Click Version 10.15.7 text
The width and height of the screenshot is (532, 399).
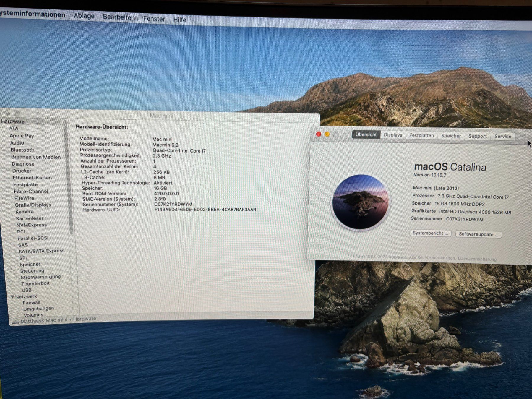[x=430, y=175]
